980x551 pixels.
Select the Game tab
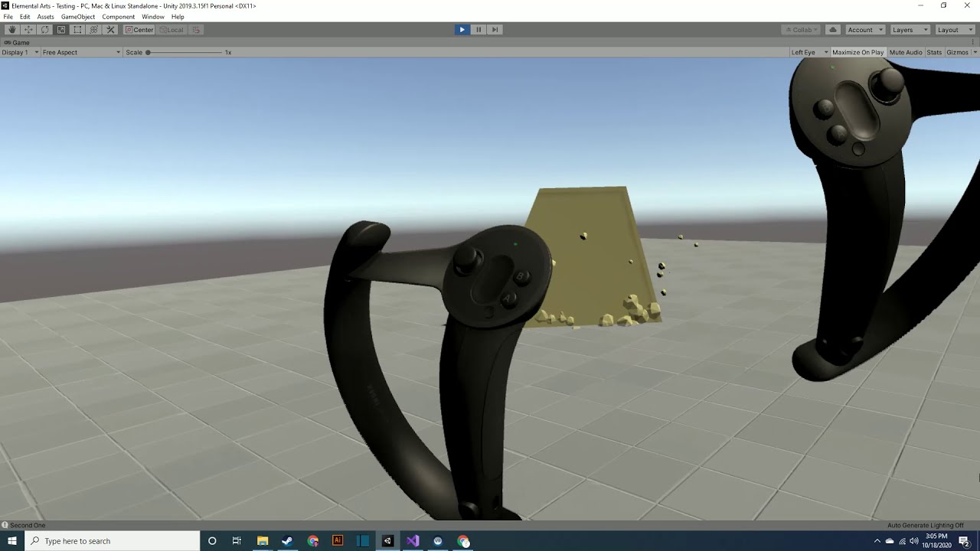(x=17, y=43)
